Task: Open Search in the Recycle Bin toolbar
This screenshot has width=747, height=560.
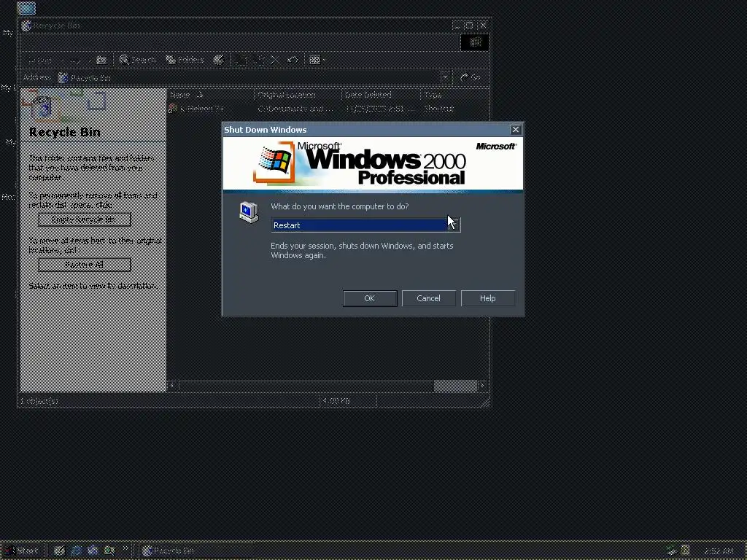Action: 137,60
